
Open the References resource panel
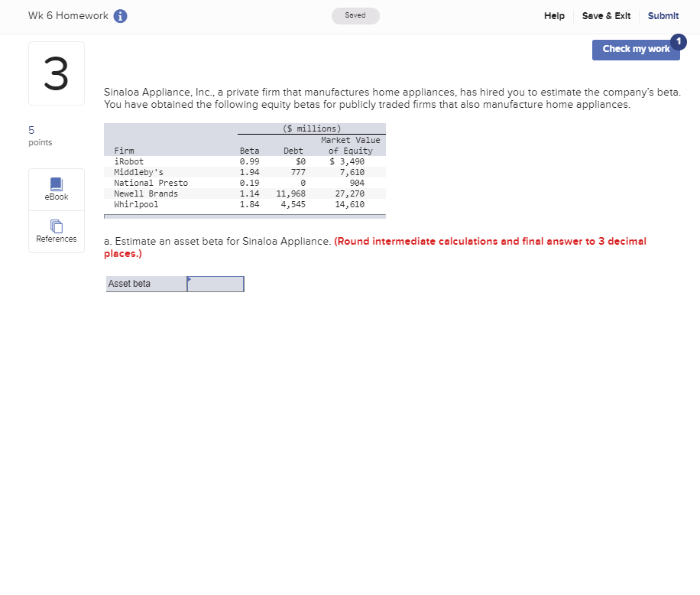pyautogui.click(x=56, y=231)
